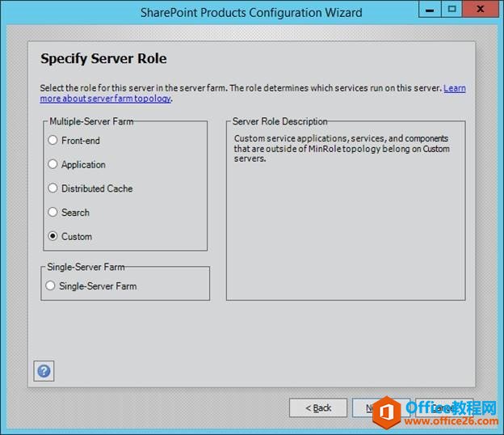Click the Specify Server Role heading

click(103, 58)
